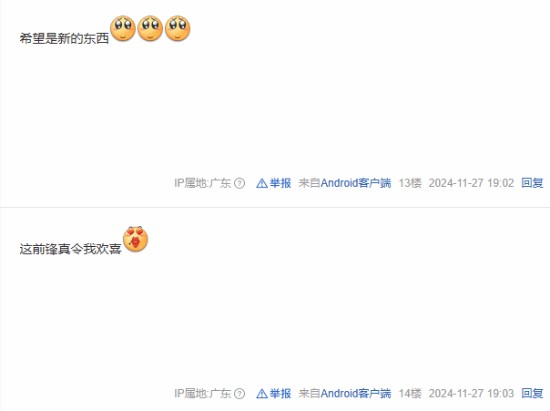The image size is (550, 411).
Task: Click the comment text 这前锋真令我欢喜
Action: [x=71, y=249]
